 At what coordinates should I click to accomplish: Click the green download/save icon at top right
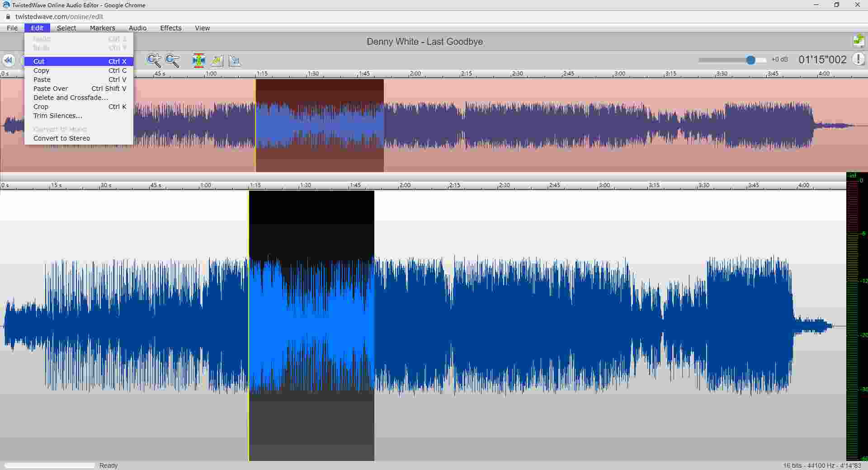(859, 41)
